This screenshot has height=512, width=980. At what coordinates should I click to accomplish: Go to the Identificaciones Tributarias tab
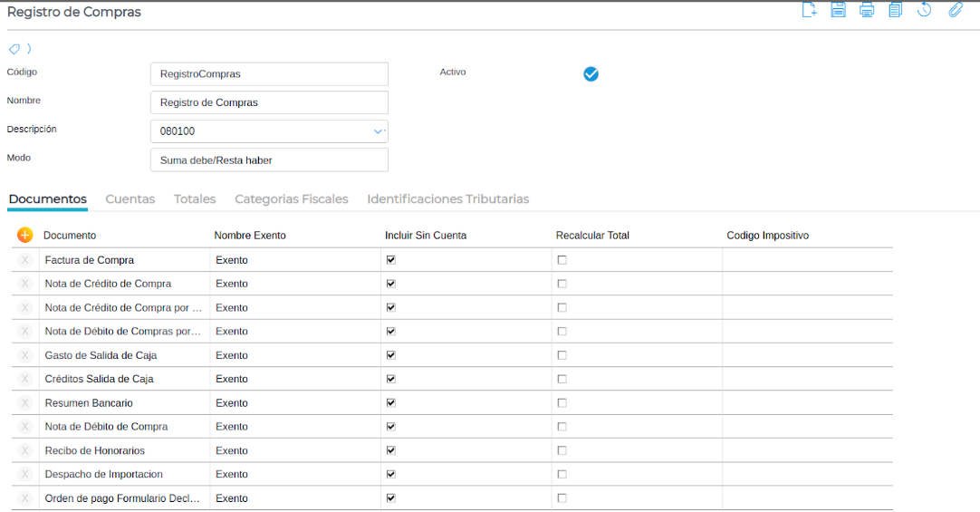(447, 199)
